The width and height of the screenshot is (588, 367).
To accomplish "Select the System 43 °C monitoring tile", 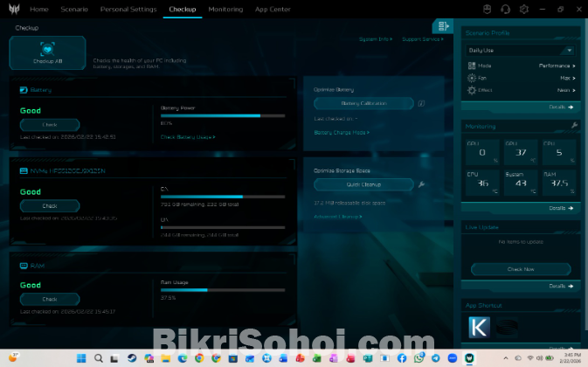I will [521, 183].
